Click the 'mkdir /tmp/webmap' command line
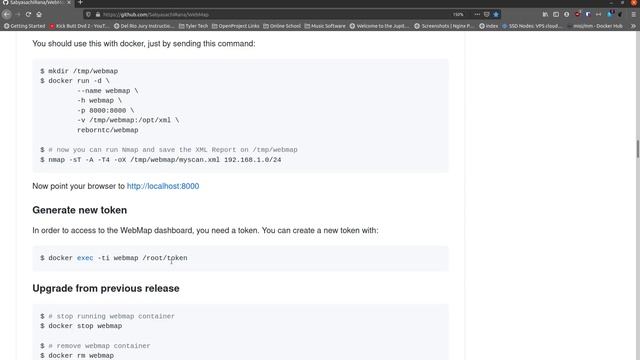The width and height of the screenshot is (640, 360). [x=79, y=71]
